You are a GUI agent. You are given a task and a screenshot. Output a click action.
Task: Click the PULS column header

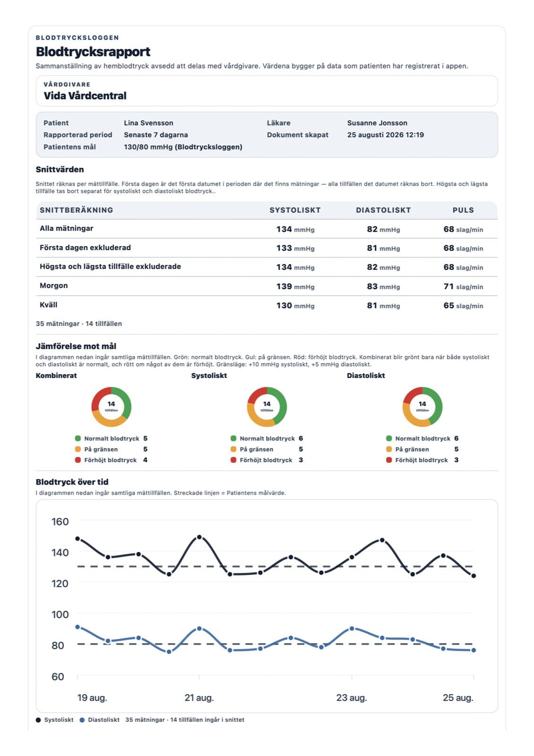coord(463,210)
